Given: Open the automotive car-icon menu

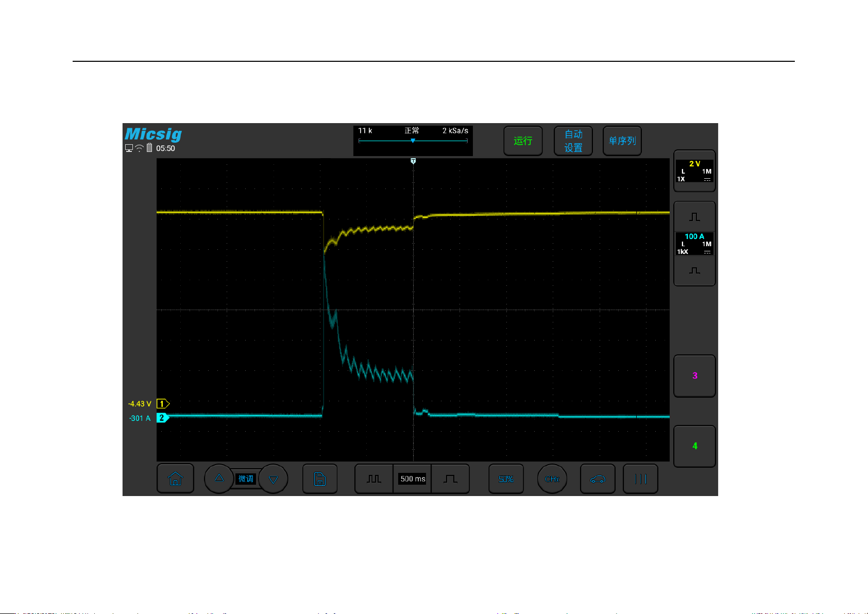Looking at the screenshot, I should pyautogui.click(x=598, y=479).
